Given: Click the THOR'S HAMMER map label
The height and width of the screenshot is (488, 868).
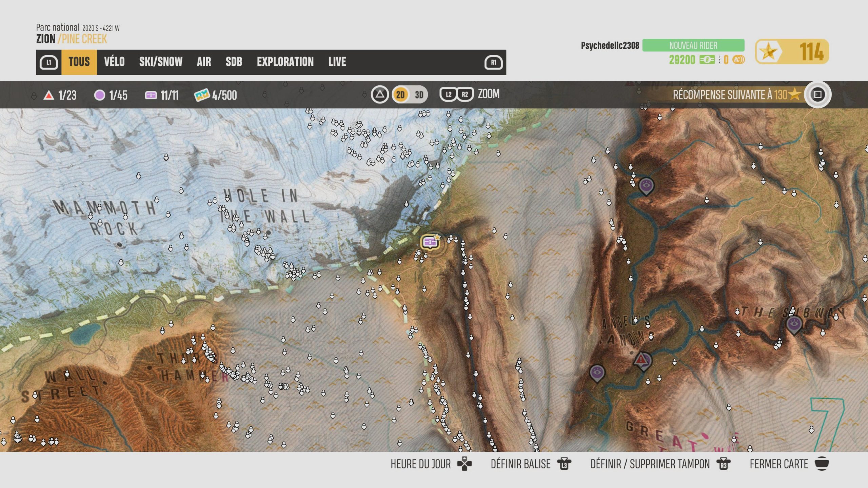Looking at the screenshot, I should [193, 367].
